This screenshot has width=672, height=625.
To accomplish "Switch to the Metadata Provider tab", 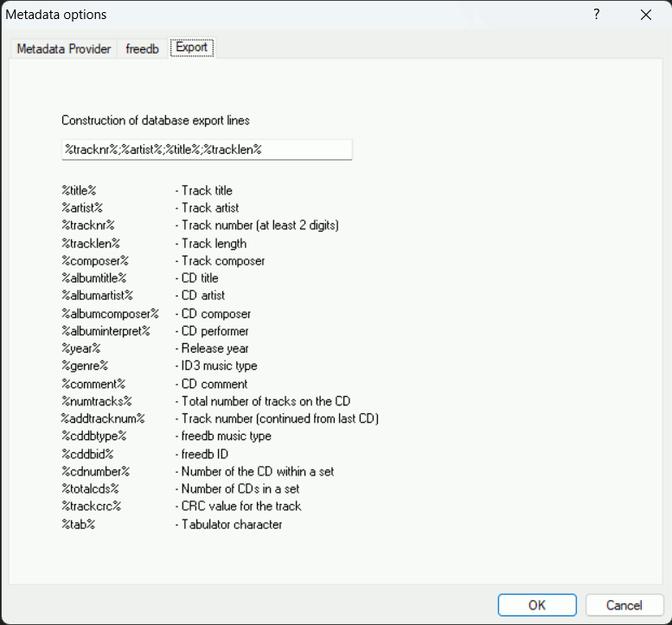I will tap(64, 48).
